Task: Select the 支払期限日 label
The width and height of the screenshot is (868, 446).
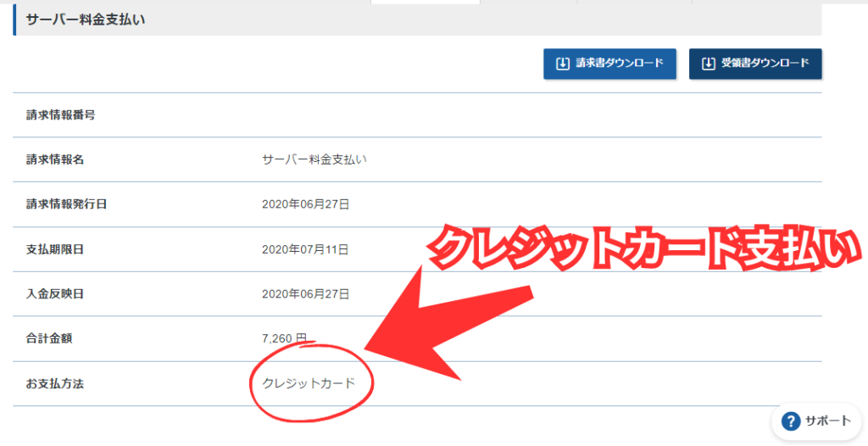Action: coord(55,249)
